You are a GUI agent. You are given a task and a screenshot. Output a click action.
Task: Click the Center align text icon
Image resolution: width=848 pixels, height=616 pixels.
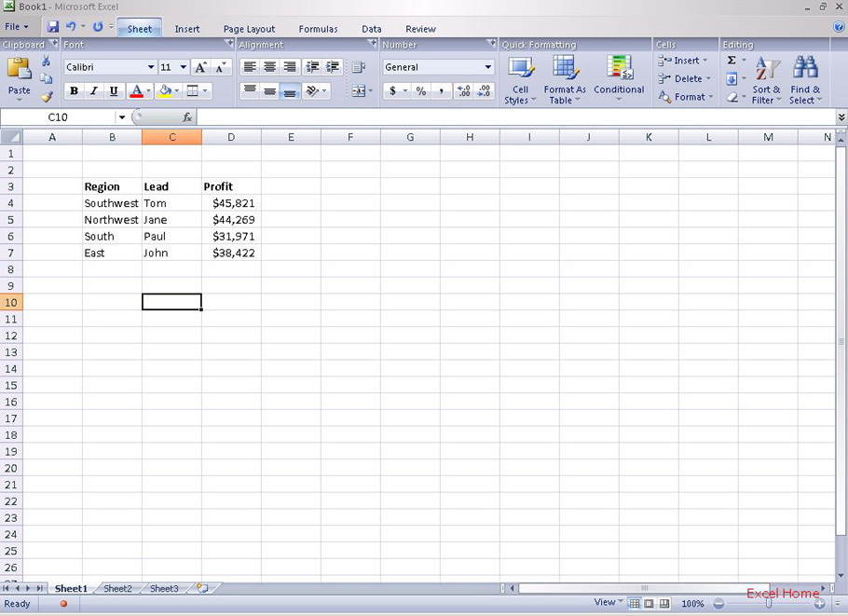point(270,67)
